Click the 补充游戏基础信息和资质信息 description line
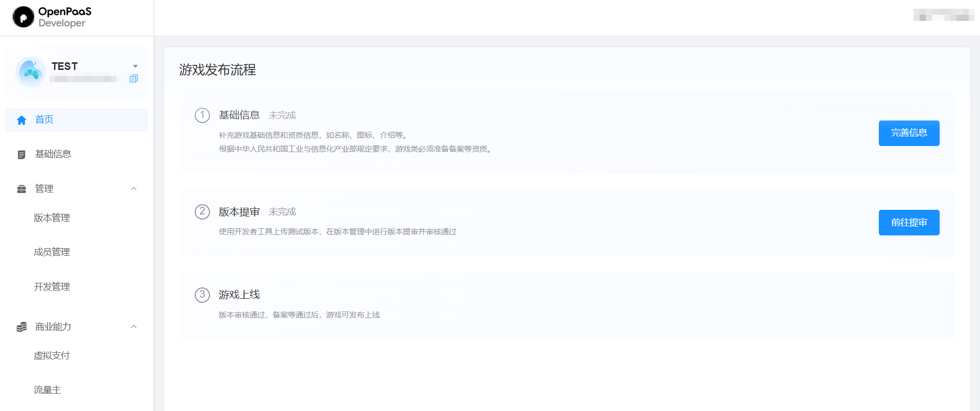 coord(314,135)
